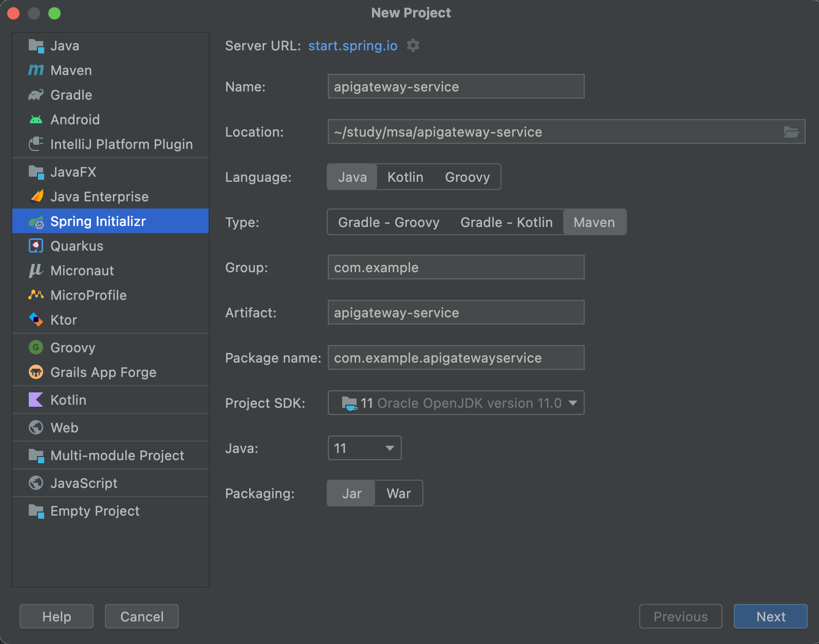819x644 pixels.
Task: Click the Multi-module Project icon
Action: 36,456
